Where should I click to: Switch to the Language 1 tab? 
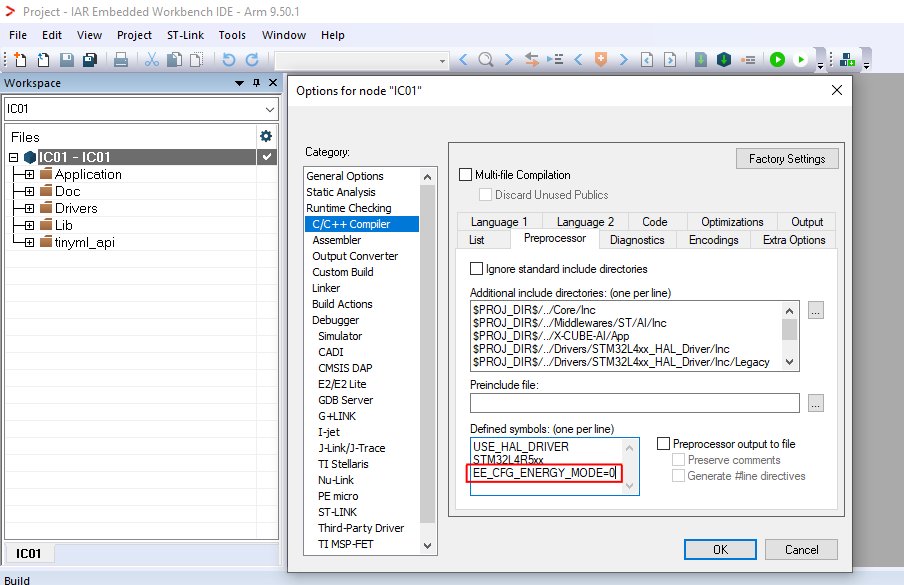(499, 222)
